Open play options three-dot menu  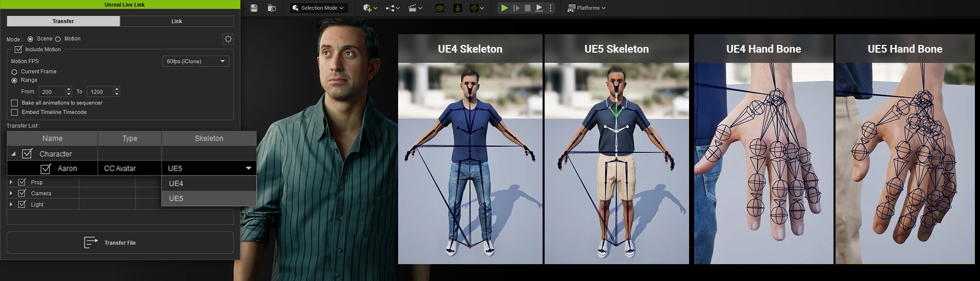[x=550, y=8]
